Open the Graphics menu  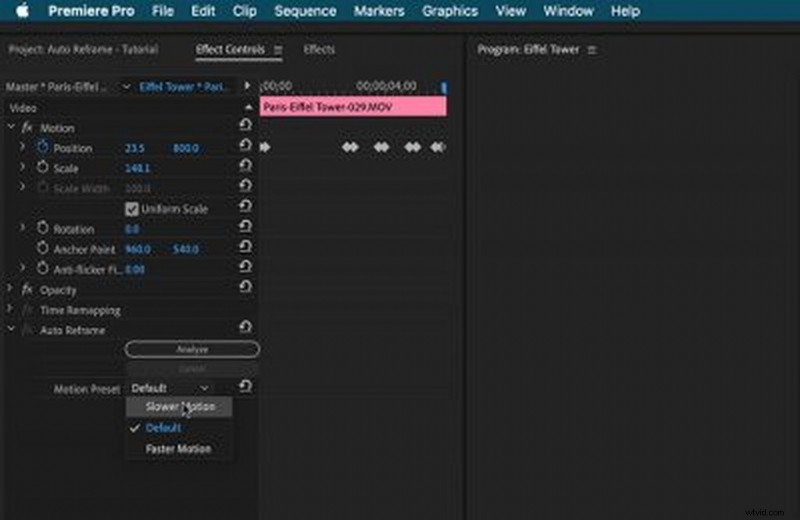click(x=449, y=11)
